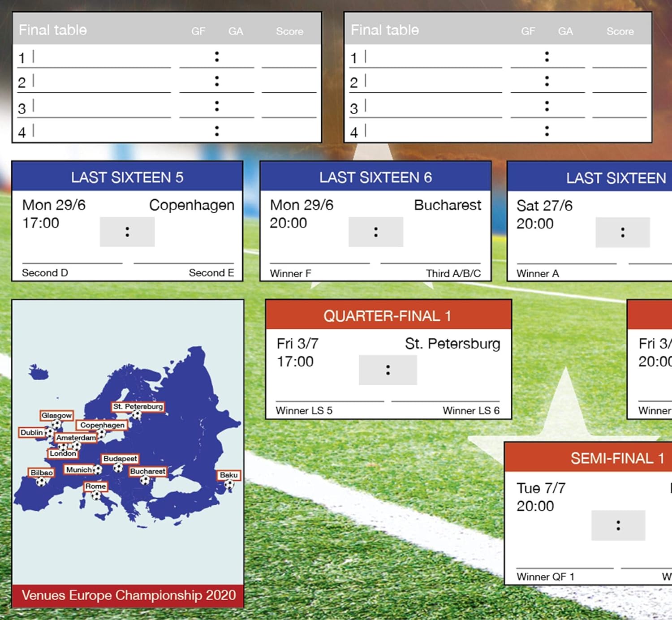Screen dimensions: 672x620
Task: Click Copenhagen venue in Last Sixteen 5 card
Action: click(192, 205)
